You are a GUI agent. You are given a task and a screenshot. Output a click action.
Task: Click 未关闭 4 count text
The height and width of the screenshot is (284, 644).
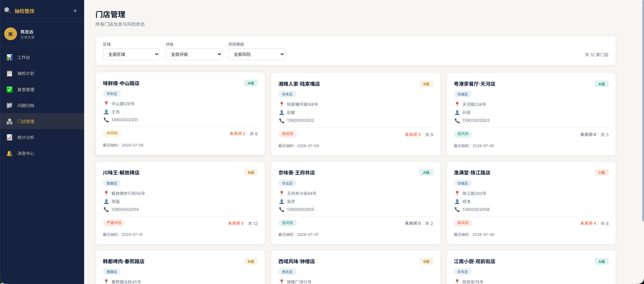click(x=588, y=223)
